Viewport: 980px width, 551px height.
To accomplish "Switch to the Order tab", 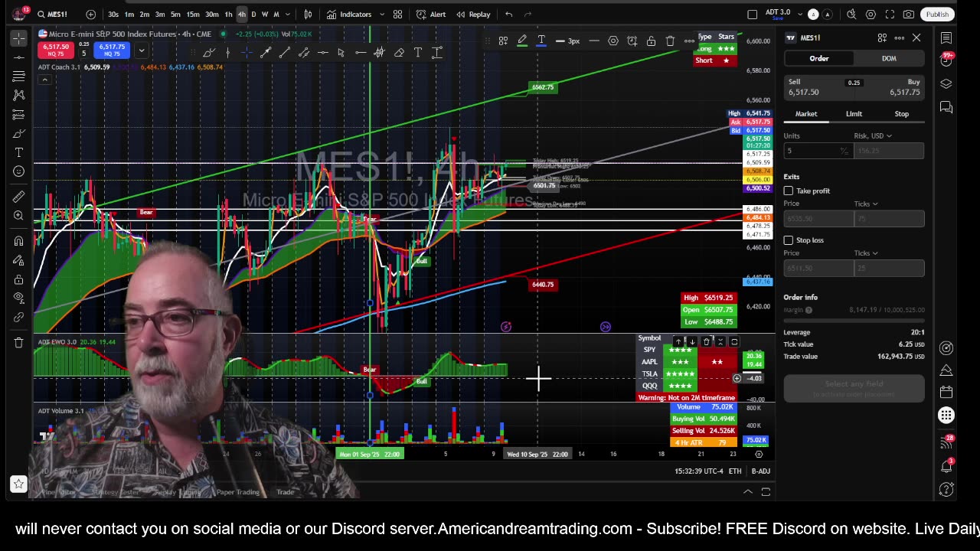I will pos(819,58).
